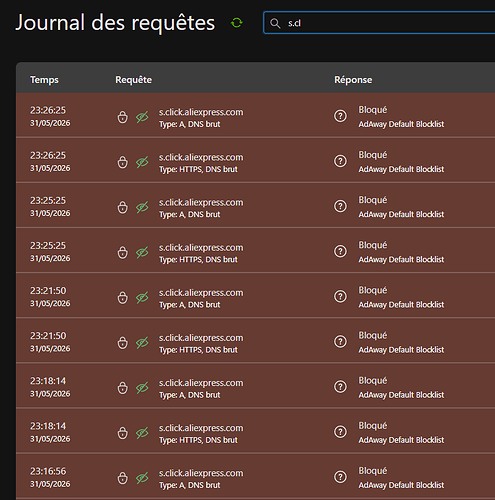
Task: Click the lock icon on first 23:26:25 row
Action: (x=123, y=117)
